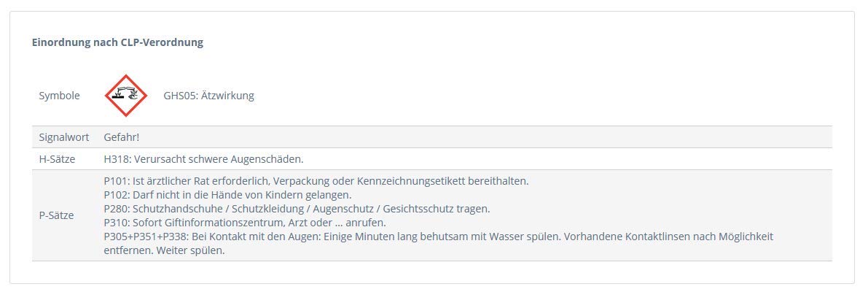Select the 'P-Sätze' row label
Image resolution: width=868 pixels, height=292 pixels.
click(x=57, y=215)
